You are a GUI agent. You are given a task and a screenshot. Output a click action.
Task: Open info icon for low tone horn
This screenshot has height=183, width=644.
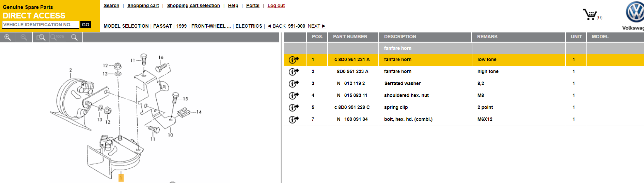pyautogui.click(x=294, y=60)
